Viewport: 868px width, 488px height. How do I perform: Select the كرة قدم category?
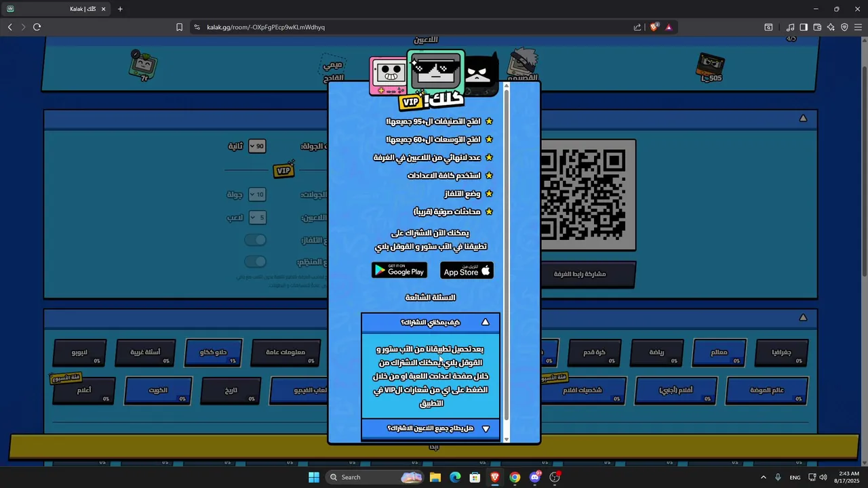594,352
